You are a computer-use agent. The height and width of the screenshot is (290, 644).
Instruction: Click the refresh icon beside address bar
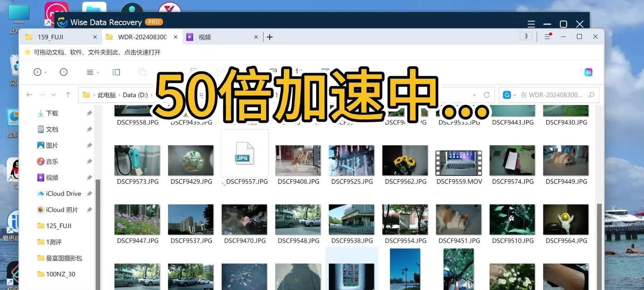coord(487,95)
